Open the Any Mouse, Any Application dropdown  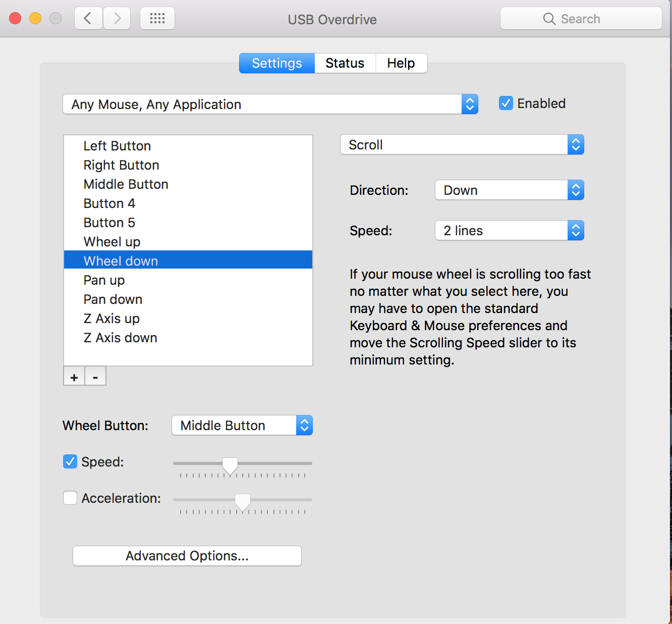tap(270, 104)
